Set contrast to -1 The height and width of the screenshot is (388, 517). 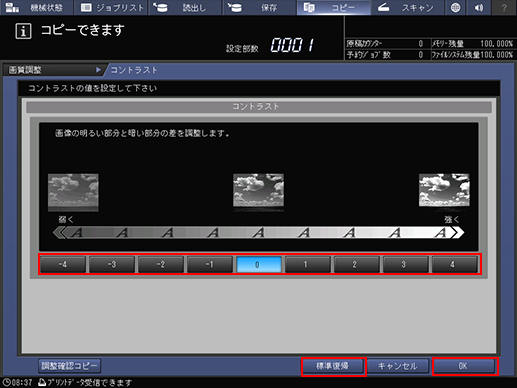point(210,264)
